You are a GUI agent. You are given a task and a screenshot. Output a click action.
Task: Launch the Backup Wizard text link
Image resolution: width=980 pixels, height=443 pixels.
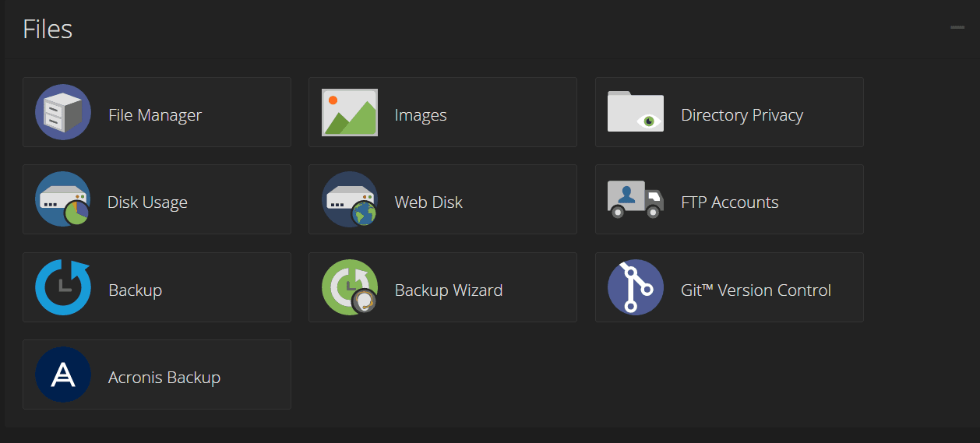tap(449, 290)
